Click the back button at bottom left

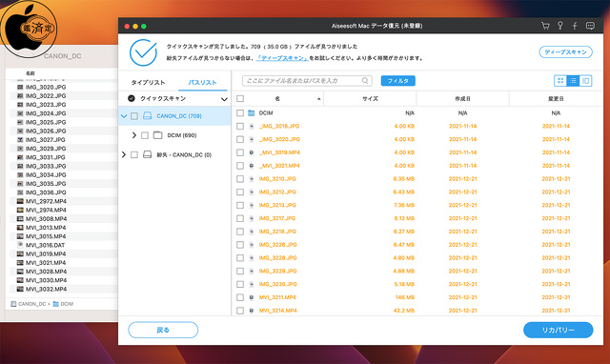(163, 330)
